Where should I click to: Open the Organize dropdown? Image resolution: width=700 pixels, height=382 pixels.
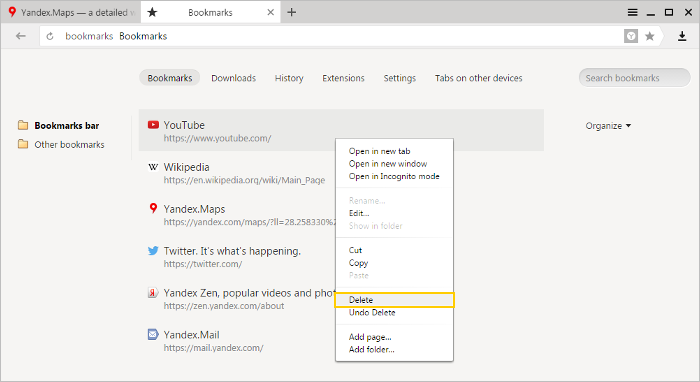[608, 126]
